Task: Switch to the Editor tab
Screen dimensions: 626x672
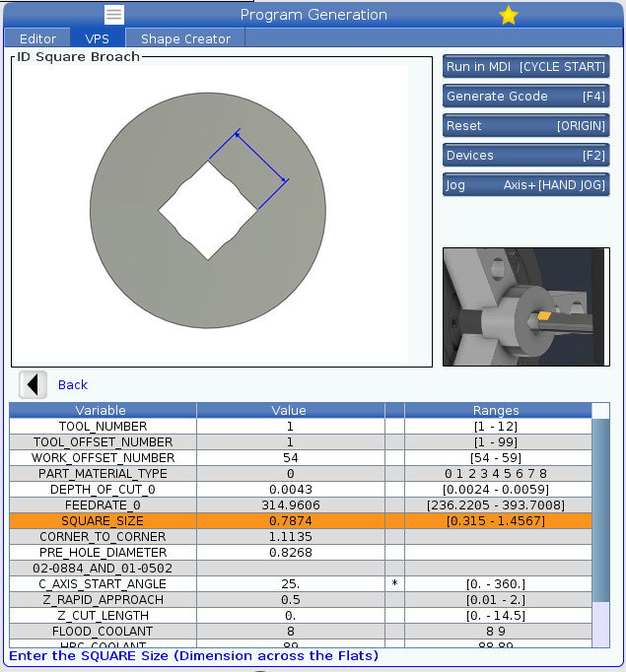Action: (37, 38)
